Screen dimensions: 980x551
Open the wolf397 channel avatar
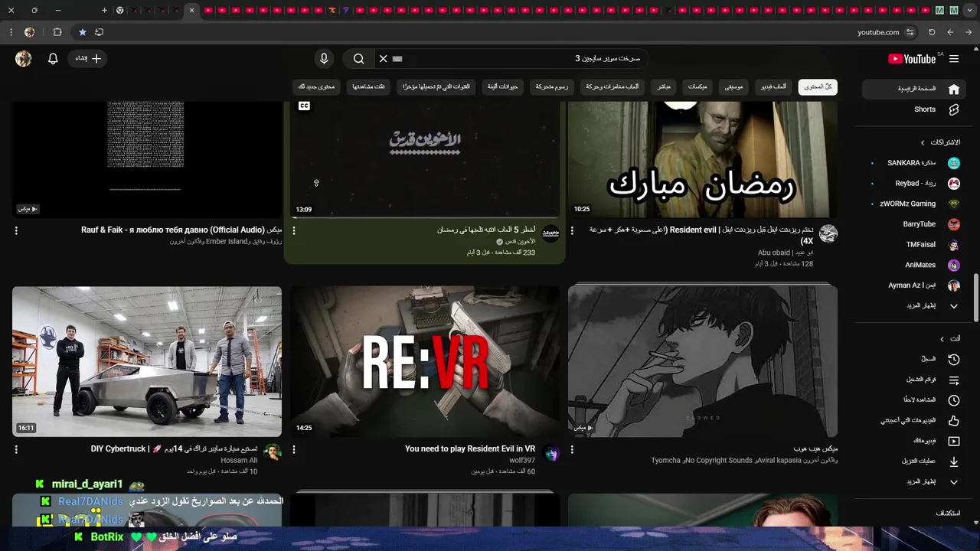tap(550, 453)
